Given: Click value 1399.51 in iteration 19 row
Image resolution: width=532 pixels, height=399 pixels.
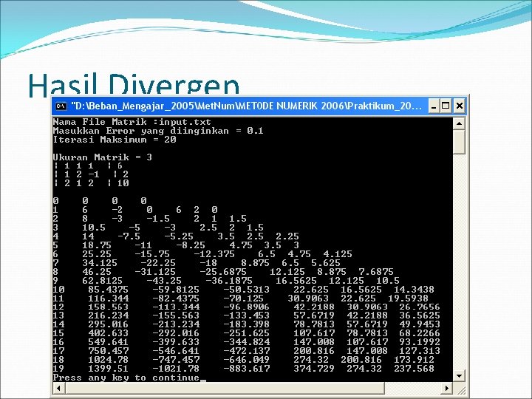Looking at the screenshot, I should [108, 369].
